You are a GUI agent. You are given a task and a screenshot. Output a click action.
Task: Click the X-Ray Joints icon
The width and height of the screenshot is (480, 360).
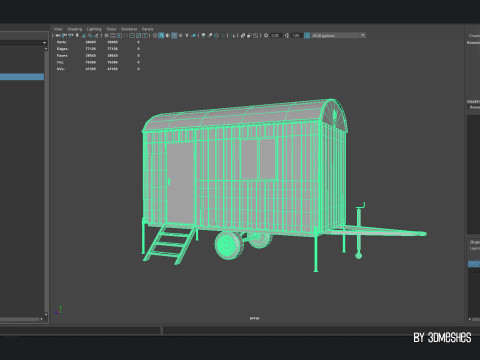[256, 35]
